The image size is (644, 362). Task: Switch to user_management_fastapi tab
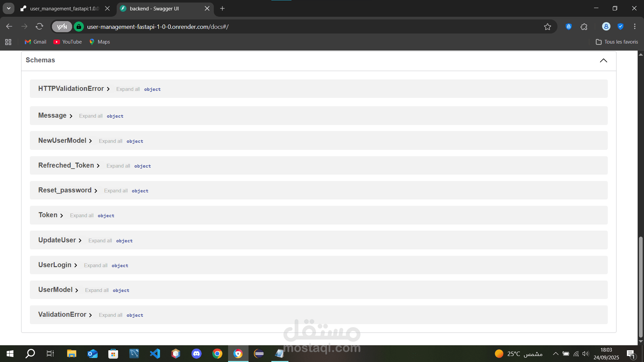64,9
